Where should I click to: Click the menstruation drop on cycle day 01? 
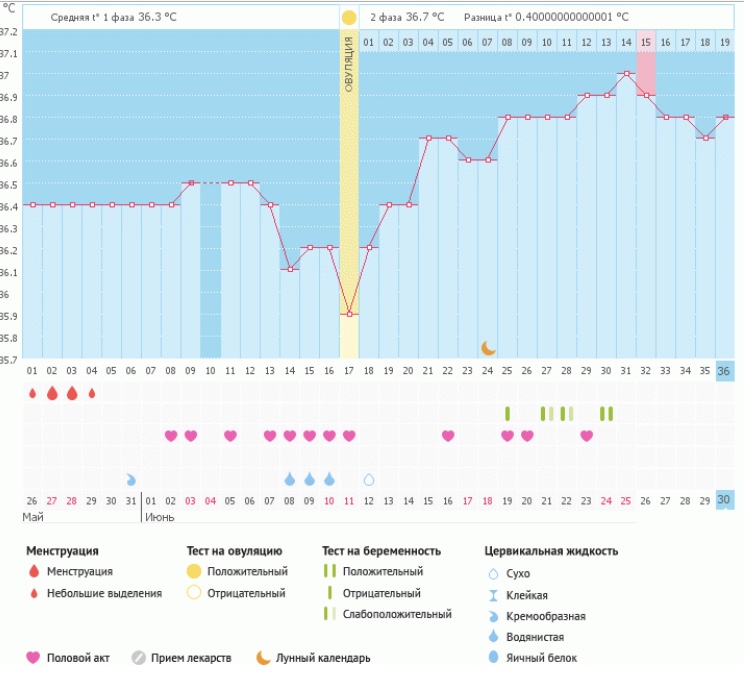click(32, 393)
